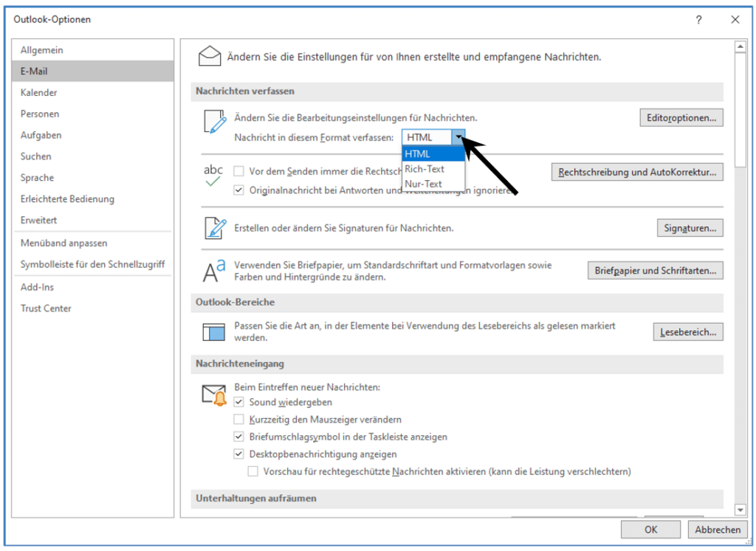Click the envelope icon beside the header text
The width and height of the screenshot is (756, 551).
pos(210,56)
